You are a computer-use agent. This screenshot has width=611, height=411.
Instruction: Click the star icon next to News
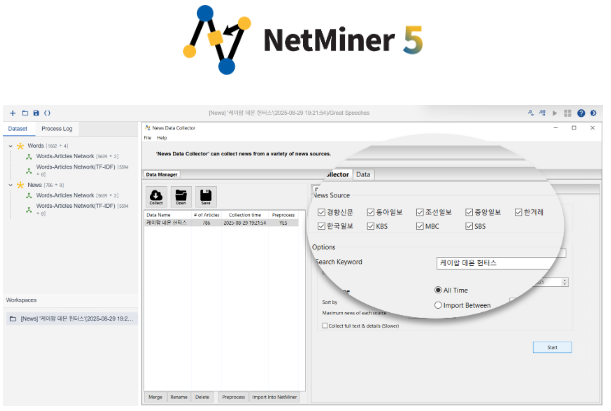[20, 185]
